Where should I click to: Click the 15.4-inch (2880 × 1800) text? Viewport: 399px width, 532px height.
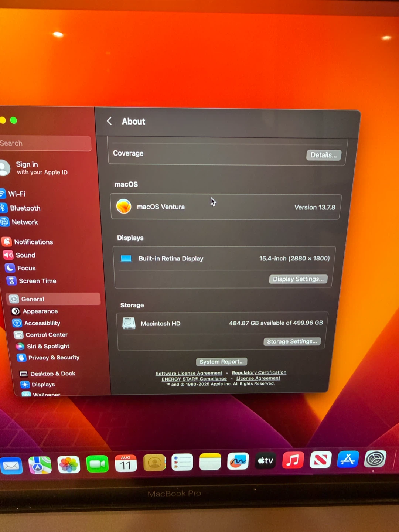tap(294, 258)
